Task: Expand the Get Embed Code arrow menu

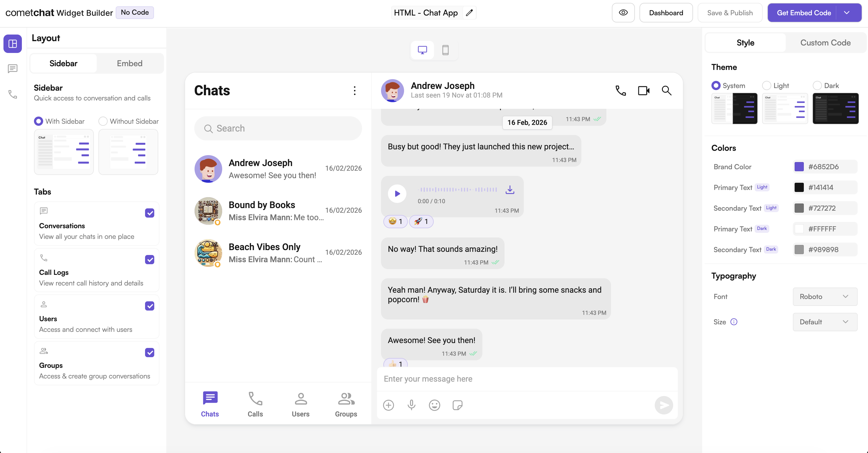Action: 847,13
